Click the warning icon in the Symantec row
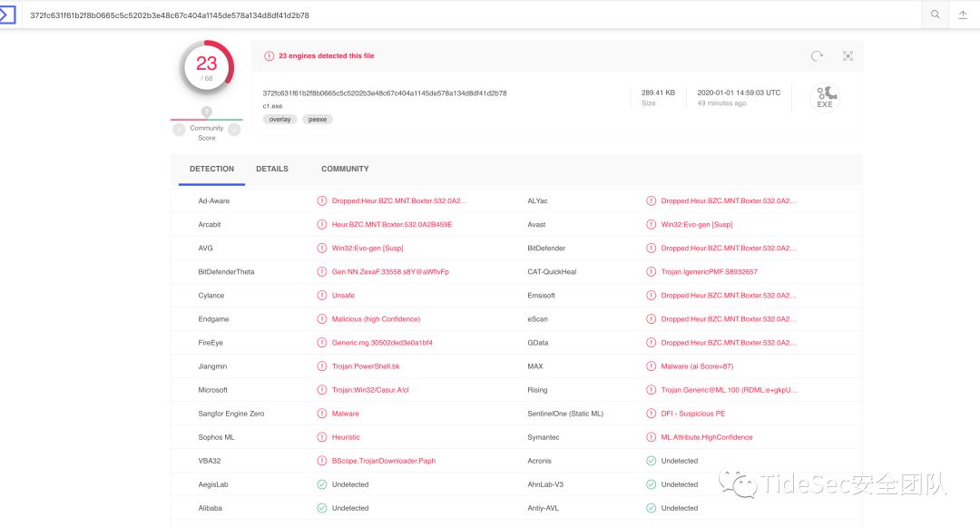The image size is (980, 527). [652, 437]
